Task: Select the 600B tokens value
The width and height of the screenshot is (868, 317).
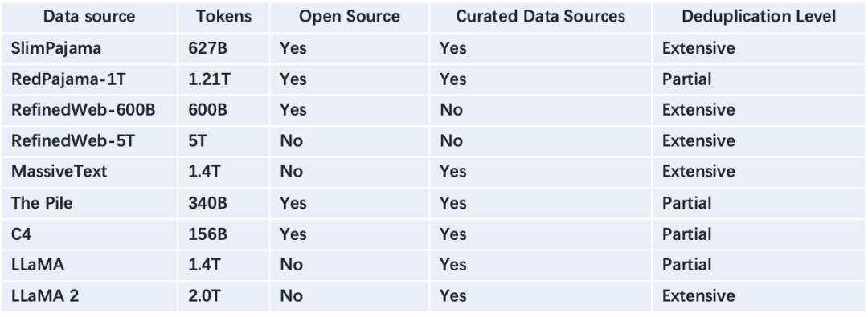Action: click(x=207, y=109)
